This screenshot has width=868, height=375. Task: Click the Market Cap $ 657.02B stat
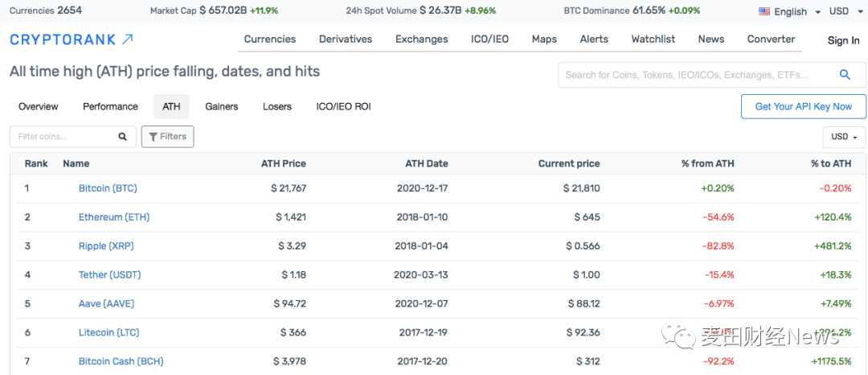click(x=215, y=10)
